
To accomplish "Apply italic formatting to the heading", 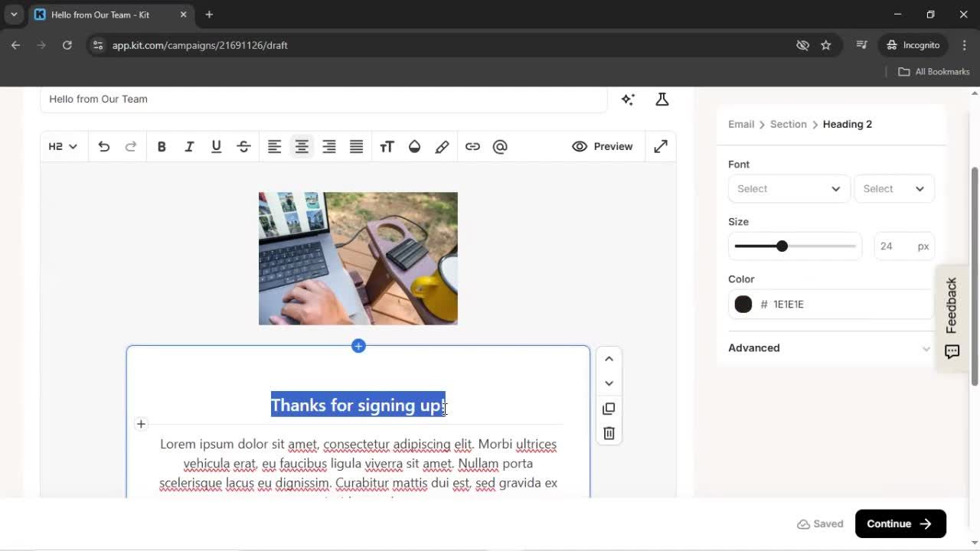I will 189,146.
